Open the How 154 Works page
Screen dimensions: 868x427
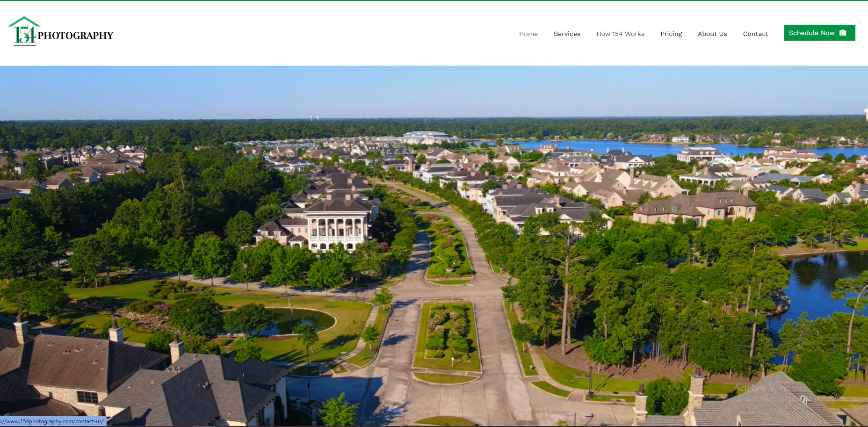point(620,34)
